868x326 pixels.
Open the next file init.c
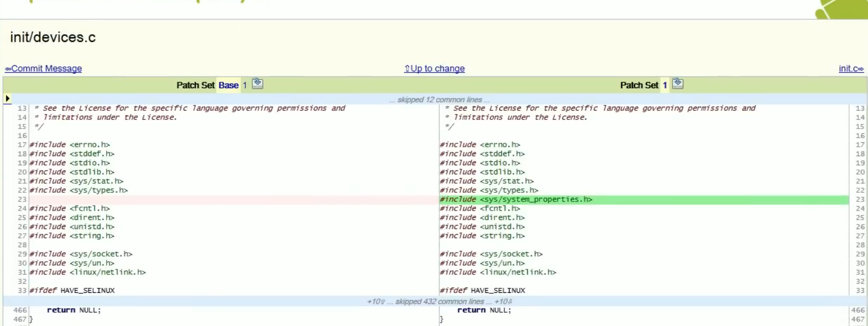[x=851, y=68]
